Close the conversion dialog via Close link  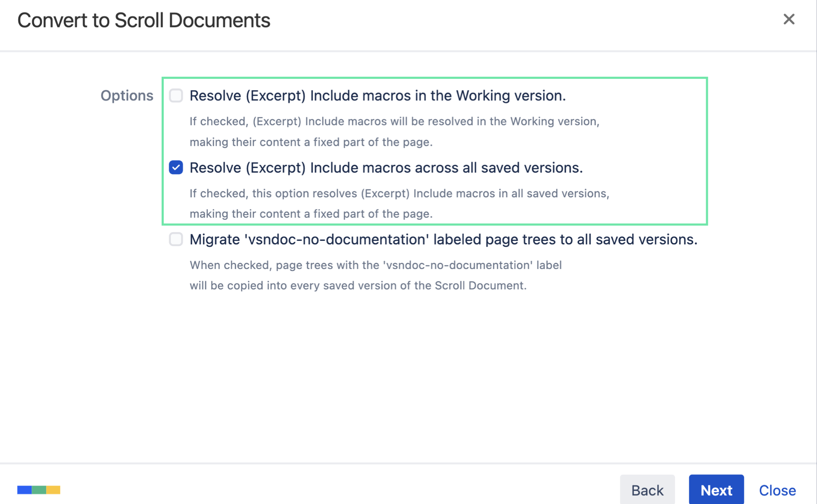click(x=777, y=490)
